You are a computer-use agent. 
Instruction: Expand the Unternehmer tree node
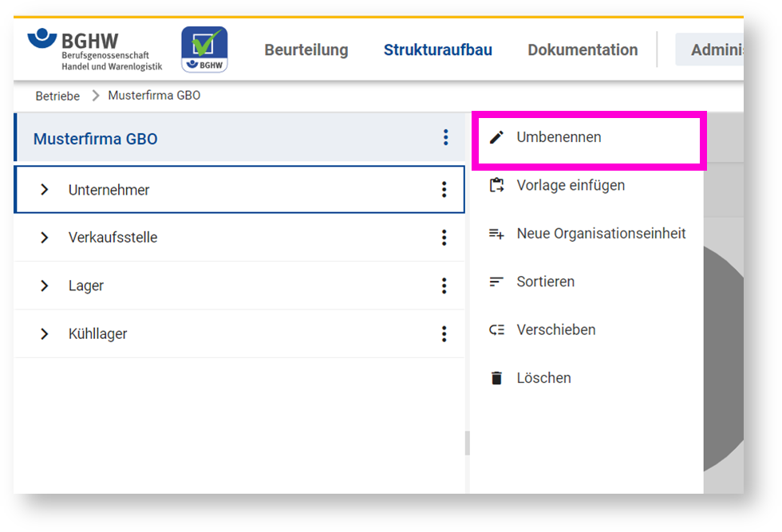pos(45,190)
